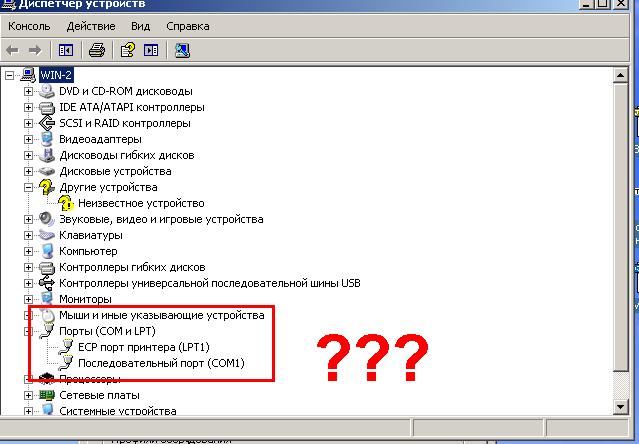
Task: Expand Контроллеры универсальной последовательной шины USB node
Action: point(28,284)
